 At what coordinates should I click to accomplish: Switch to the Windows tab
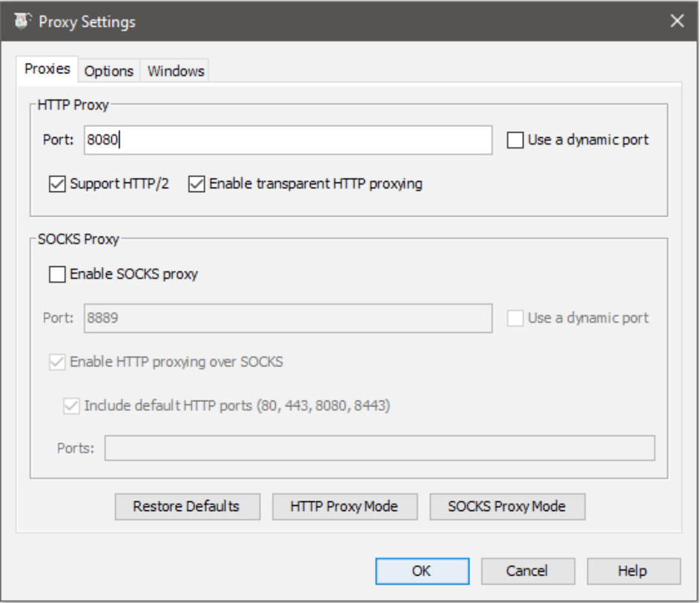coord(176,71)
